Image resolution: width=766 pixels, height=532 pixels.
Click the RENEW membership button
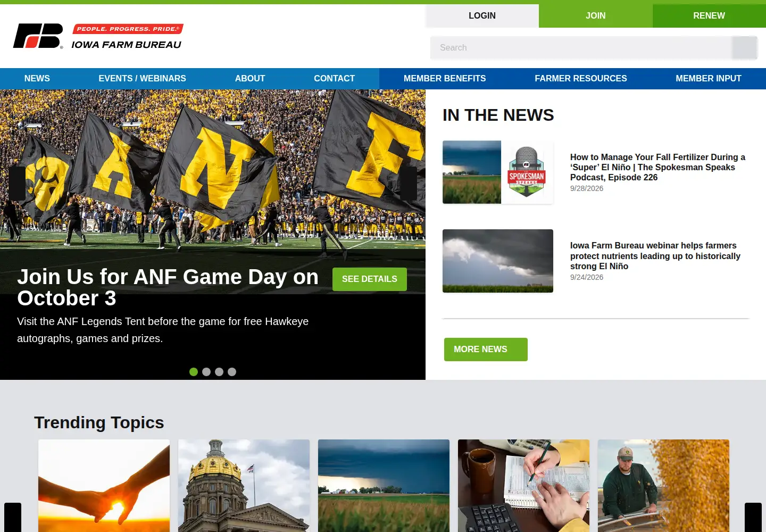709,16
